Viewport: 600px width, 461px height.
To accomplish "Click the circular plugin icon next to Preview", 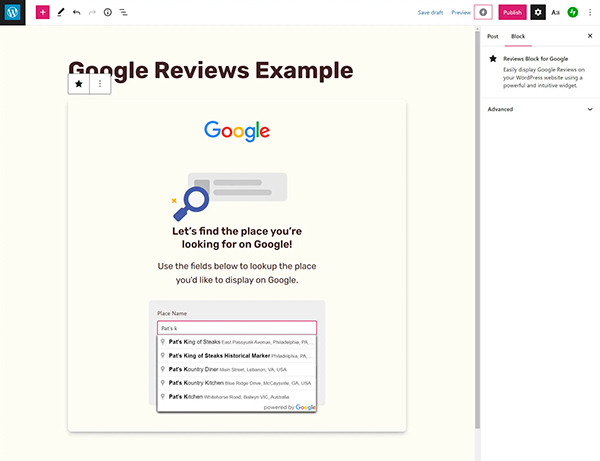I will tap(483, 12).
